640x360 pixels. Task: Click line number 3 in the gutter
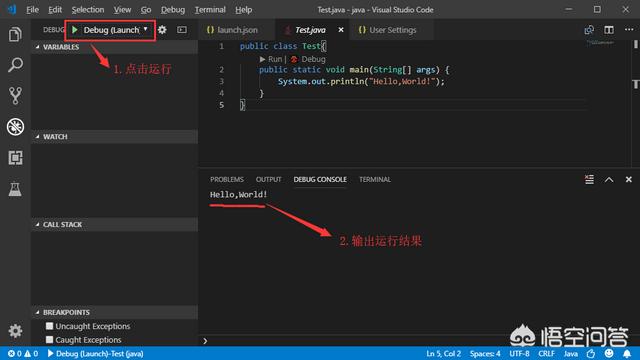point(221,81)
